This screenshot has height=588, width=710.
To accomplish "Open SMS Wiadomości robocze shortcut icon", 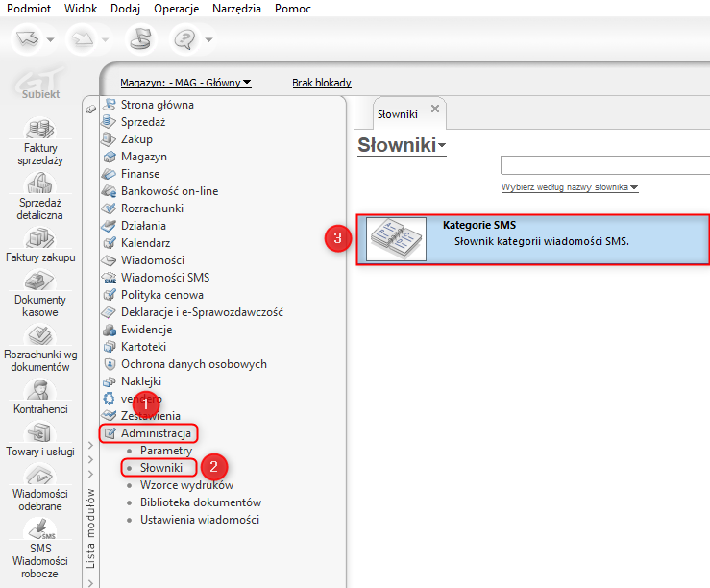I will 39,528.
